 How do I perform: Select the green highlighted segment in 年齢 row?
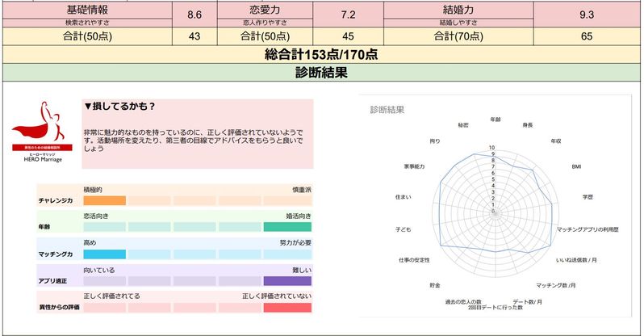click(286, 227)
